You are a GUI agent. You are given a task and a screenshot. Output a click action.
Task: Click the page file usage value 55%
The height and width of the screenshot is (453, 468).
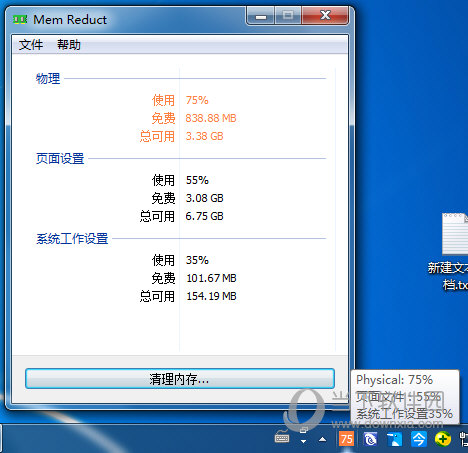click(197, 180)
